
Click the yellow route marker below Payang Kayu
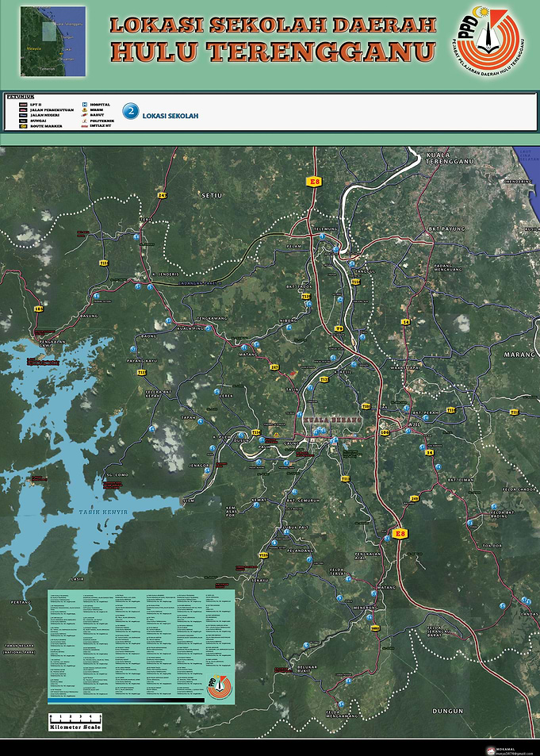pos(142,372)
